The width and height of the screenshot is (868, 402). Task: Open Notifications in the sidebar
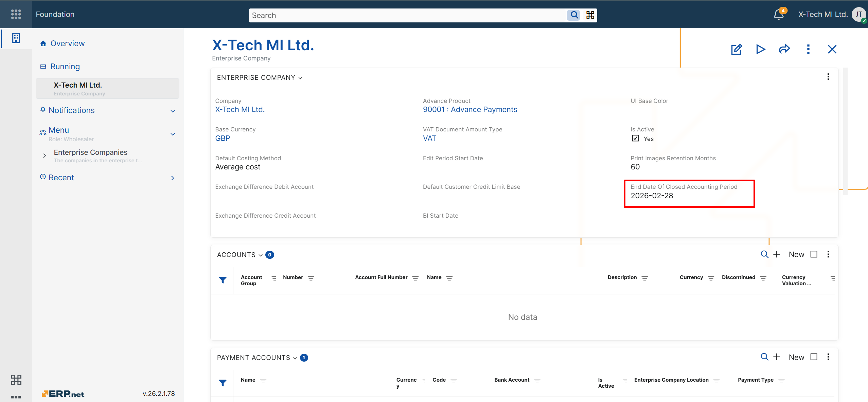point(72,110)
